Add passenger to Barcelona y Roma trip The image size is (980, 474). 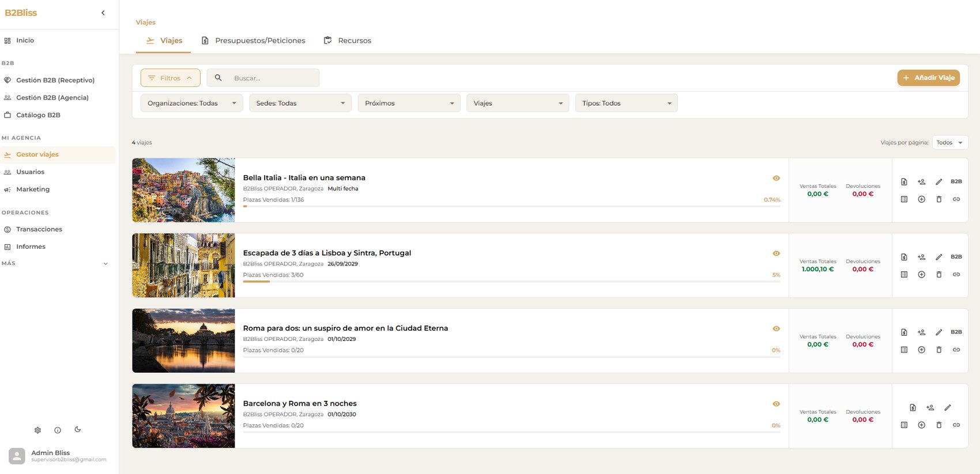[930, 407]
